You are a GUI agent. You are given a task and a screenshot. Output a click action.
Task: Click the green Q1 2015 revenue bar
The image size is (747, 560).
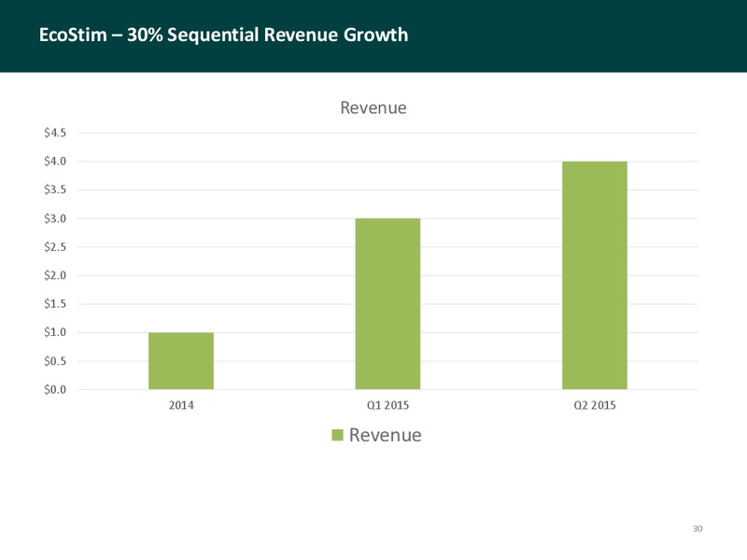(388, 304)
